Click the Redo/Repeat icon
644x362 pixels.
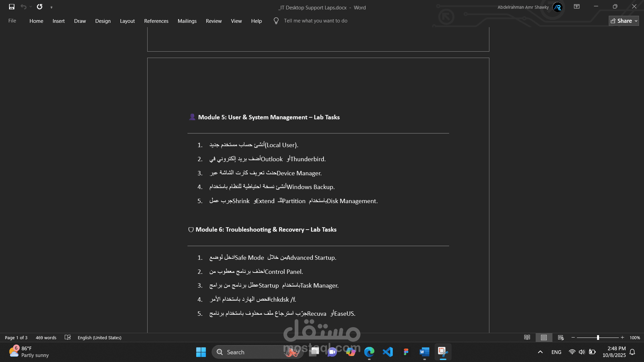pyautogui.click(x=40, y=7)
